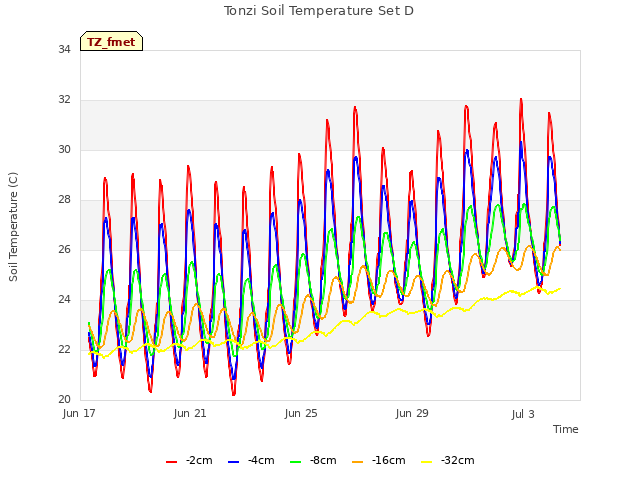Toggle the -4cm legend entry

pyautogui.click(x=251, y=461)
